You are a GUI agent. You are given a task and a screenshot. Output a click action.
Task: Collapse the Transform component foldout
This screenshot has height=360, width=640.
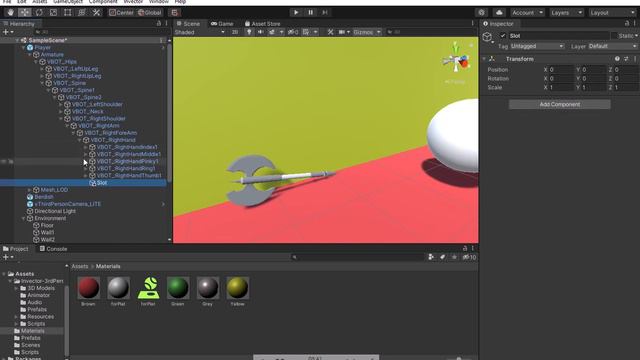484,59
